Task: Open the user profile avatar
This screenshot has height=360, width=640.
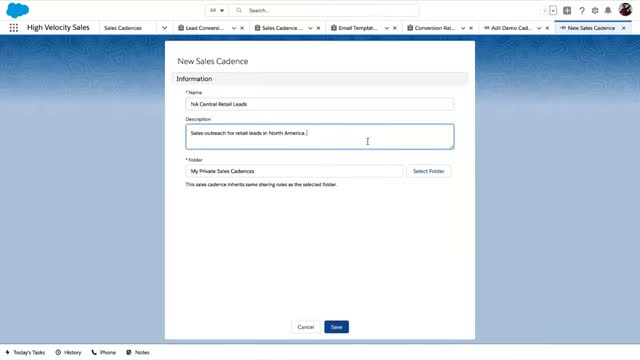Action: [x=625, y=9]
